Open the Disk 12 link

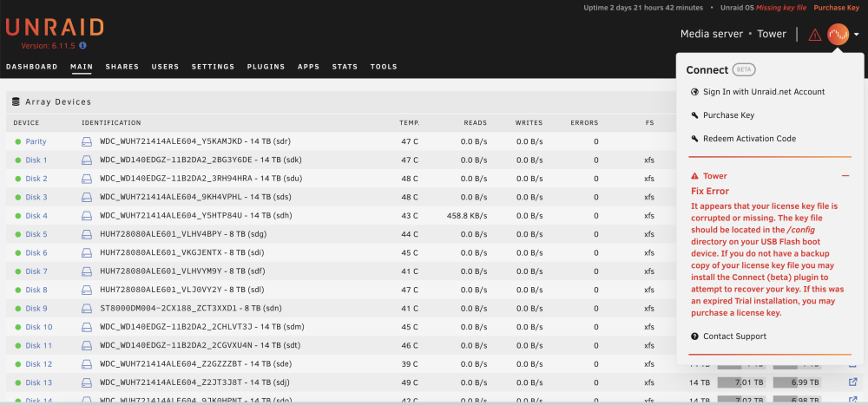[x=39, y=364]
